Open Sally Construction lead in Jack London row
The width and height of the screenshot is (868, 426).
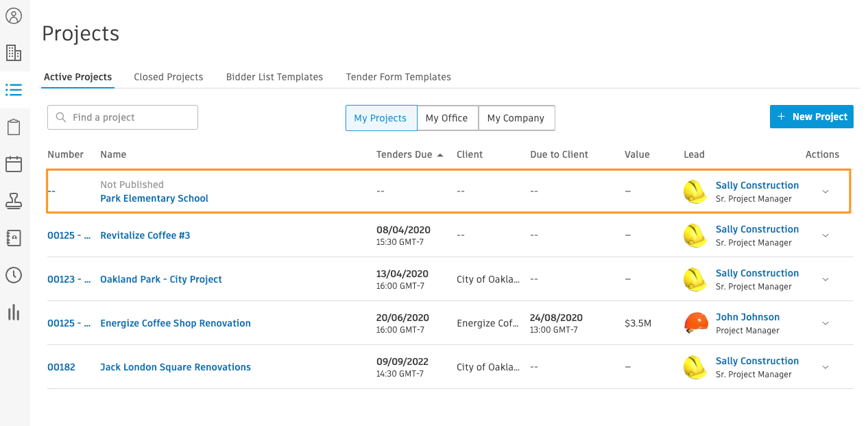pyautogui.click(x=757, y=361)
